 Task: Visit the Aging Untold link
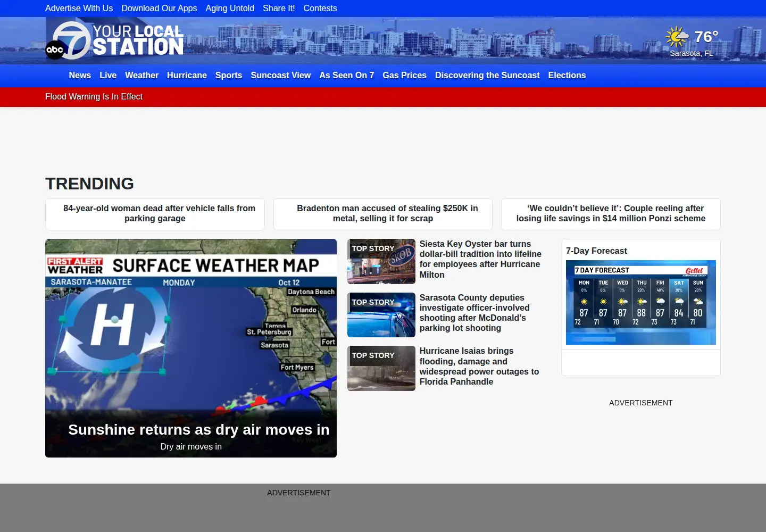230,9
